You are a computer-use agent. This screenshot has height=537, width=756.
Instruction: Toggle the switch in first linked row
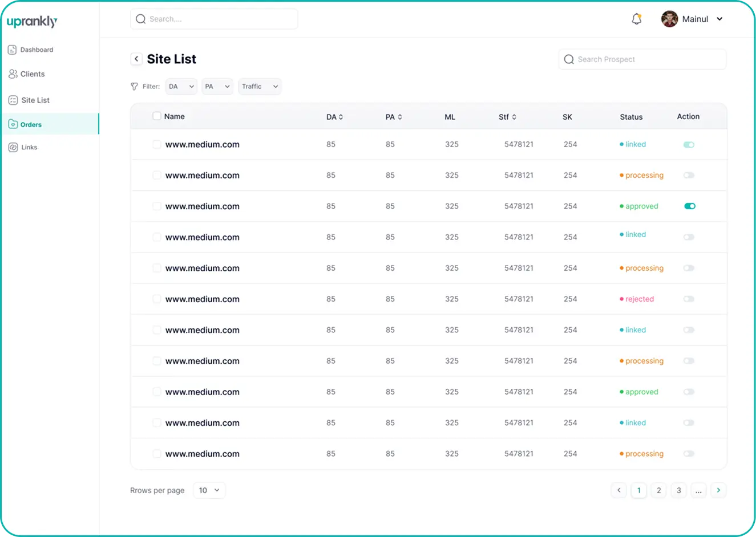click(x=689, y=145)
